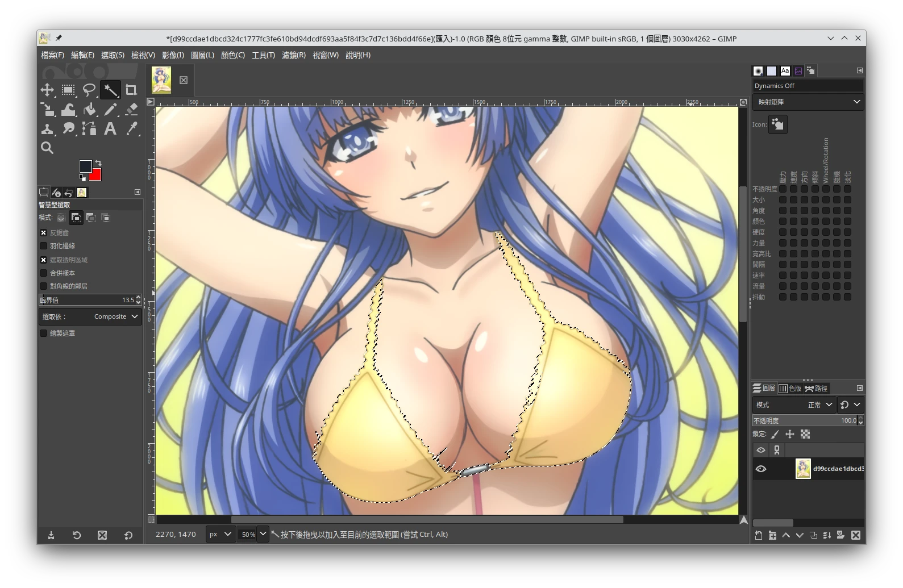Select the Unified Transform tool

click(47, 109)
